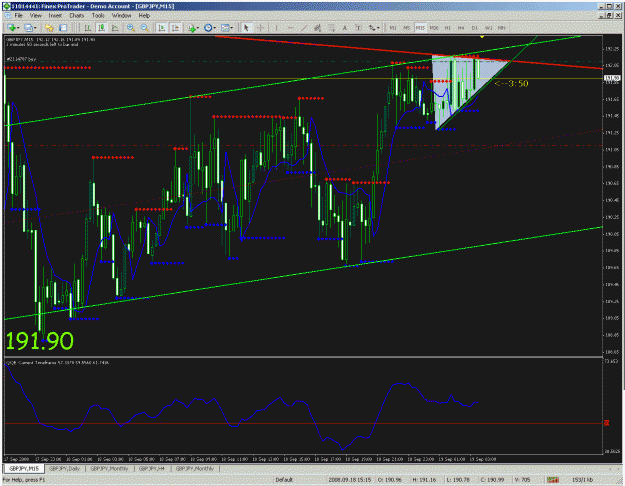Click the '2008.09.18 15:15' time in the status bar
625x486 pixels.
tap(349, 480)
